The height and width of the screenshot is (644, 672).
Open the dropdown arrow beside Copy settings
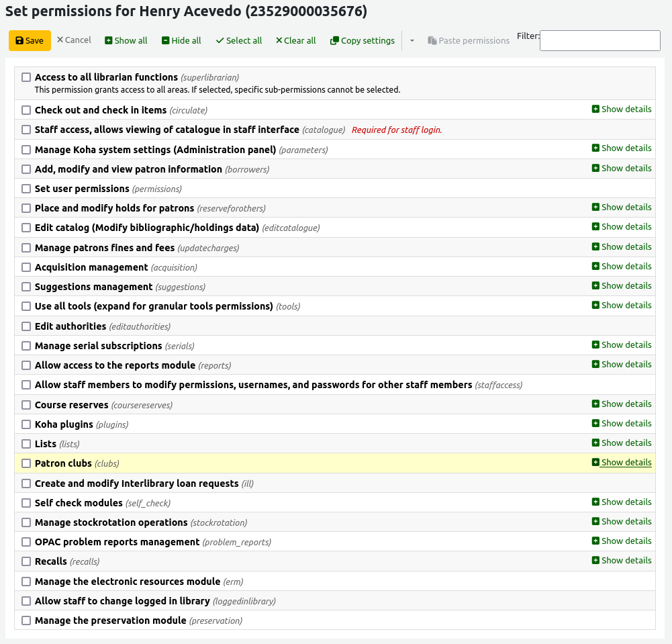(412, 40)
